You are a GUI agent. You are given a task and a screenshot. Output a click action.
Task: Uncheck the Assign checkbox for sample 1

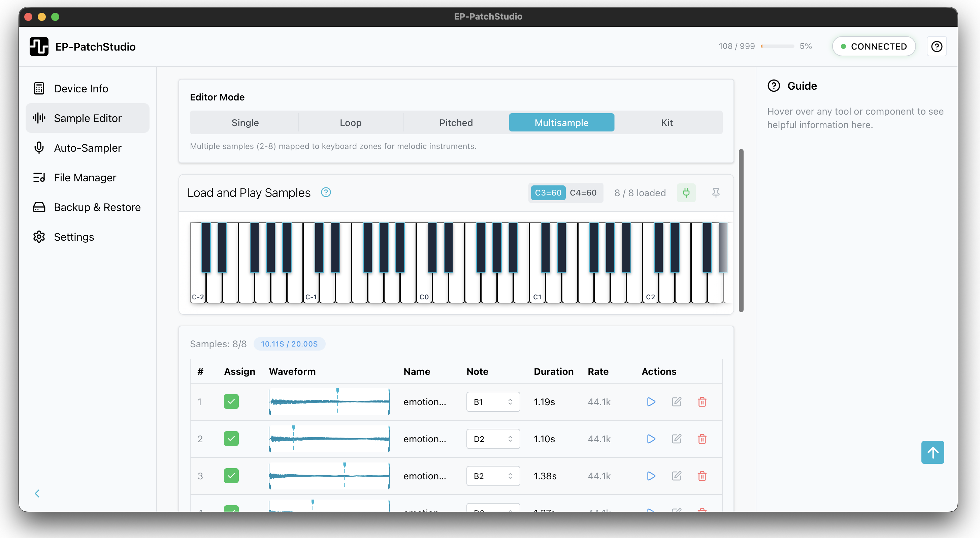[231, 402]
